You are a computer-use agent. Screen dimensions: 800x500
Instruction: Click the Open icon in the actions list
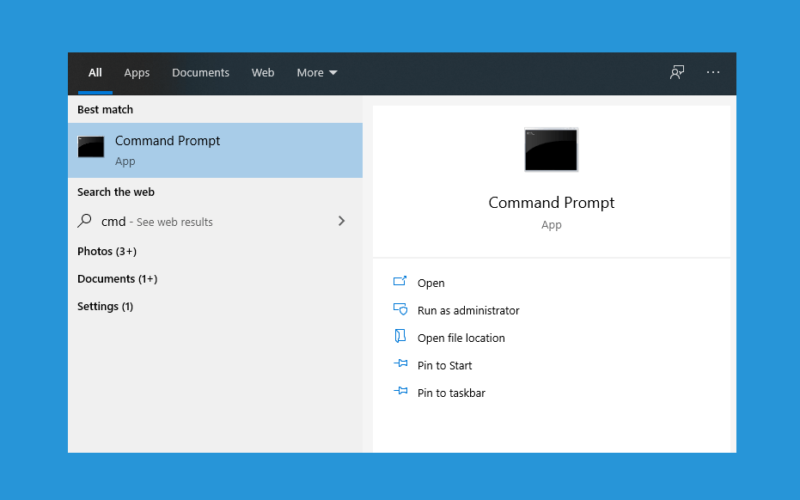coord(400,281)
